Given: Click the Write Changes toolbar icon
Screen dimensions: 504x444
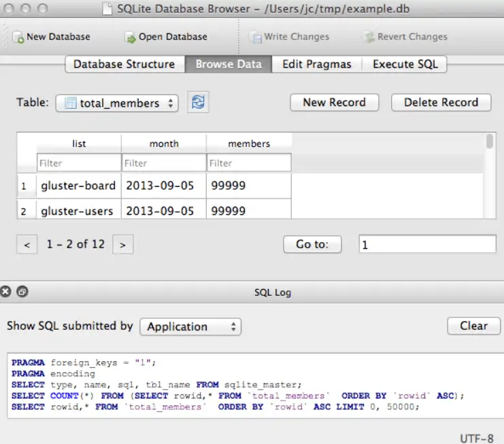Looking at the screenshot, I should (x=256, y=37).
